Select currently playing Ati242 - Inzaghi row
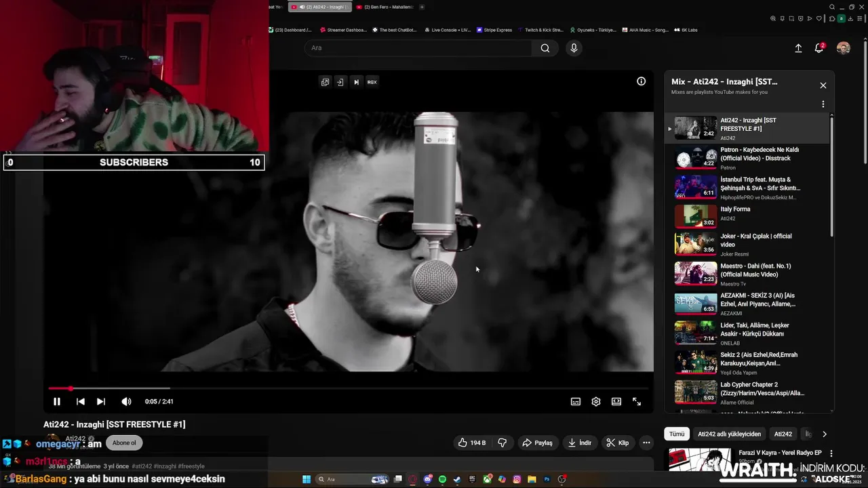Viewport: 868px width, 488px height. pyautogui.click(x=747, y=128)
